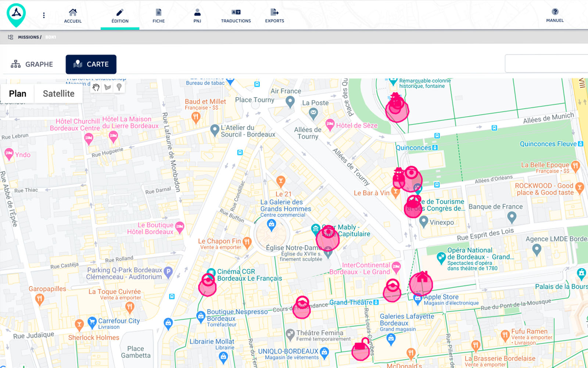Click the Le Chapon Fin restaurant pin

247,242
